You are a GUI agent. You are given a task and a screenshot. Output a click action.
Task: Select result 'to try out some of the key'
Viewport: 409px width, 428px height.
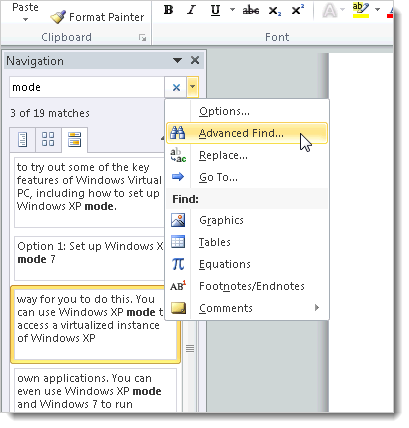coord(89,193)
